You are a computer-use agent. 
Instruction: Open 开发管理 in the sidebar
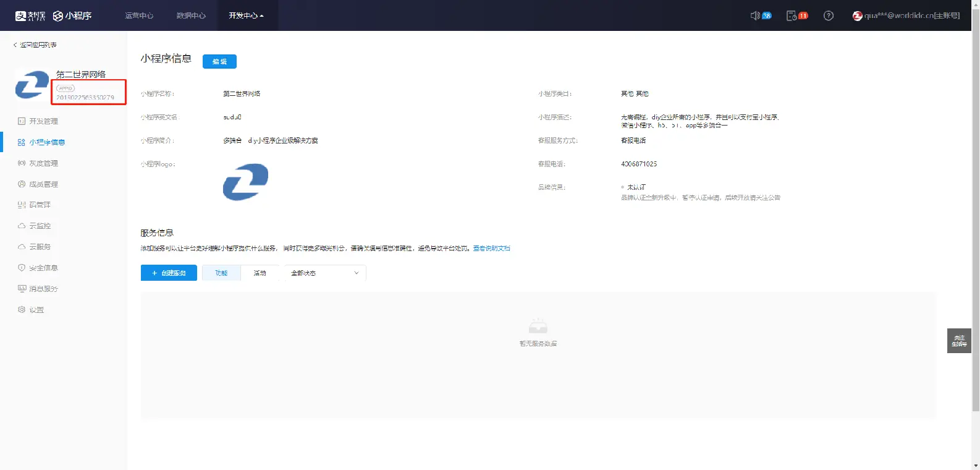click(43, 121)
